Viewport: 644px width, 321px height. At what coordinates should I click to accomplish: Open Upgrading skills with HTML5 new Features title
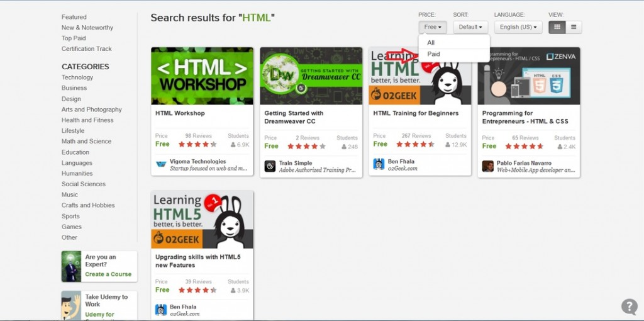[198, 261]
